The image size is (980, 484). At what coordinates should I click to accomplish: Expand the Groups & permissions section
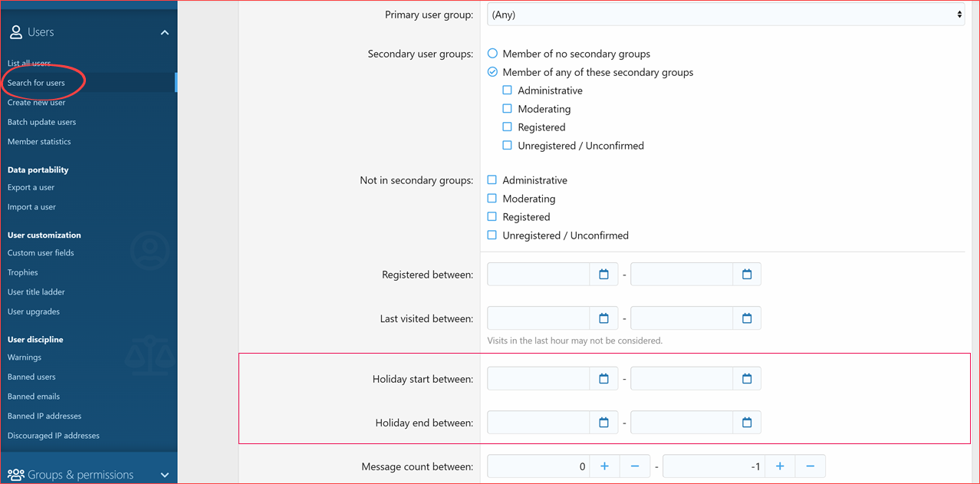(x=164, y=474)
